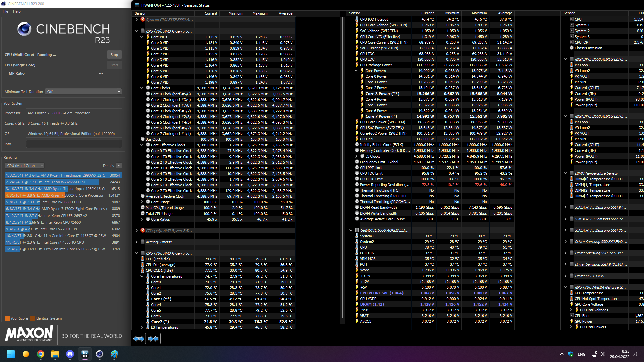Viewport: 644px width, 362px height.
Task: Open the Minimum Test Duration dropdown
Action: tap(83, 92)
